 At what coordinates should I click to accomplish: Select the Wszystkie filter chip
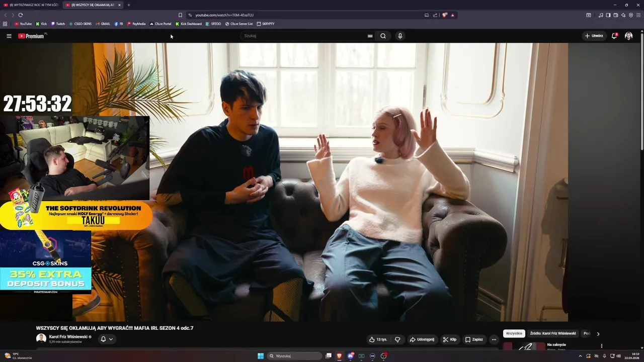tap(514, 333)
